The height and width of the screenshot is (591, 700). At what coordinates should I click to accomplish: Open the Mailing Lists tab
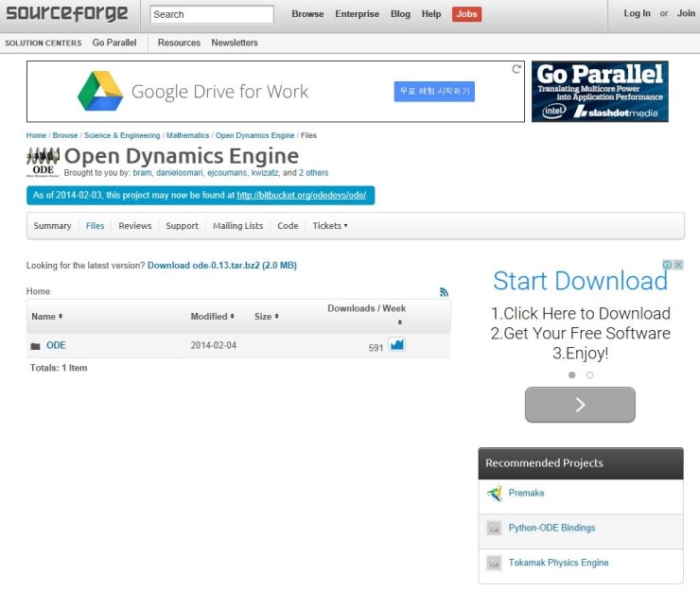(x=237, y=226)
